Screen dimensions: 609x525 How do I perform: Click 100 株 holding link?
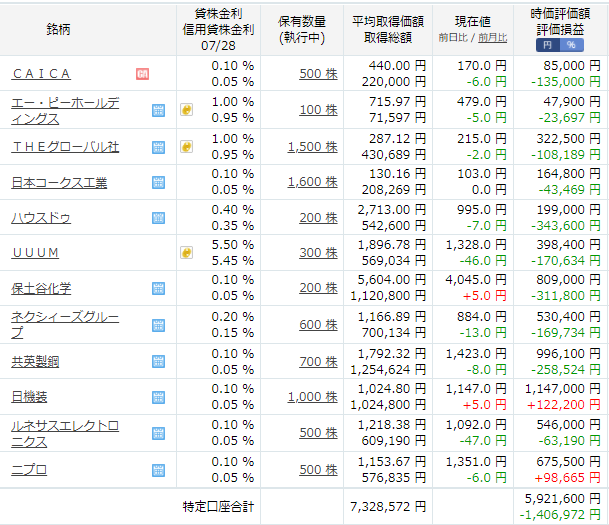(x=318, y=110)
